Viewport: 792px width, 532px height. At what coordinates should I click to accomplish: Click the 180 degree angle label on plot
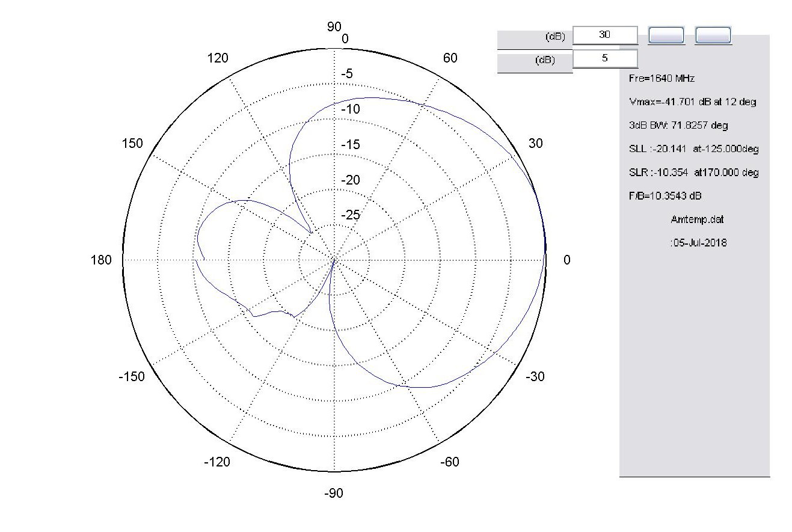[x=101, y=260]
